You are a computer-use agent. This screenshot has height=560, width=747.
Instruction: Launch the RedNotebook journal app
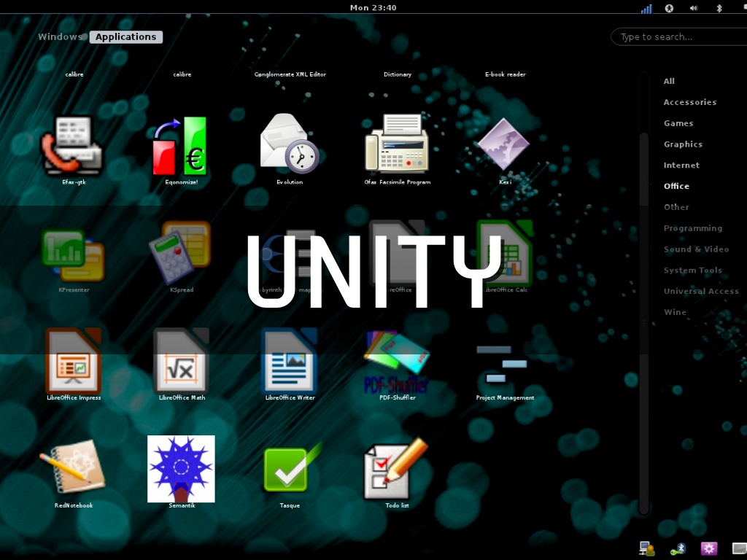point(73,468)
